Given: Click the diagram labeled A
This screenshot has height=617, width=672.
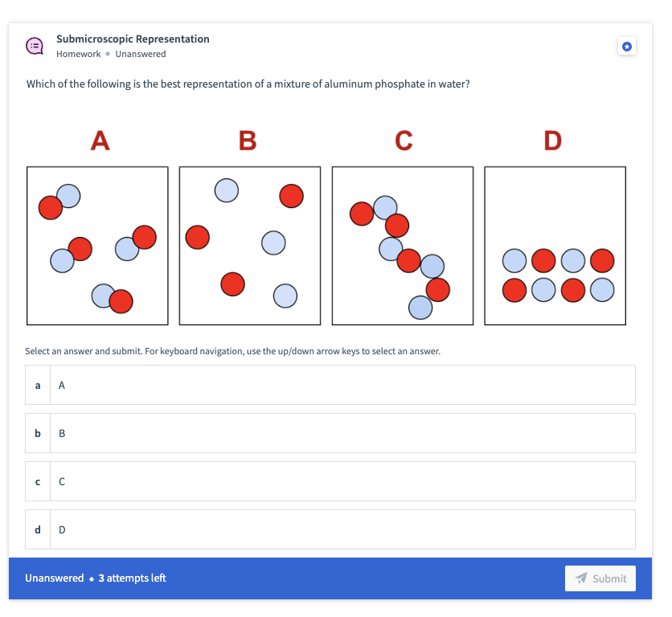Looking at the screenshot, I should tap(97, 245).
